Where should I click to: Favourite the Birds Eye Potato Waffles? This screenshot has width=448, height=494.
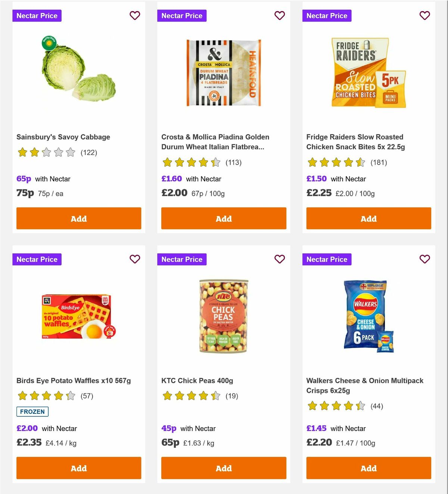(135, 259)
